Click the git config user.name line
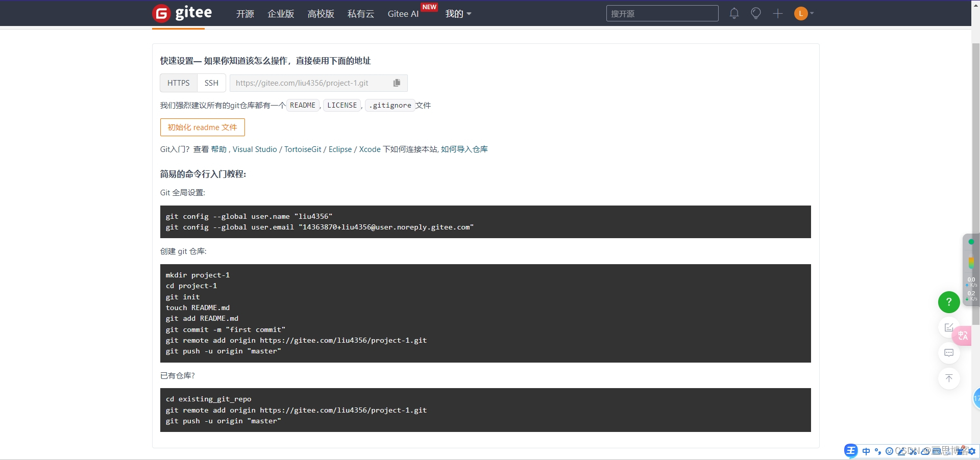Screen dimensions: 980x460 pos(249,216)
